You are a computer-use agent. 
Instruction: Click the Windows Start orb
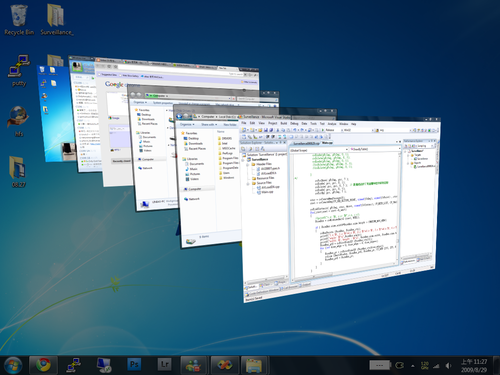pos(13,365)
